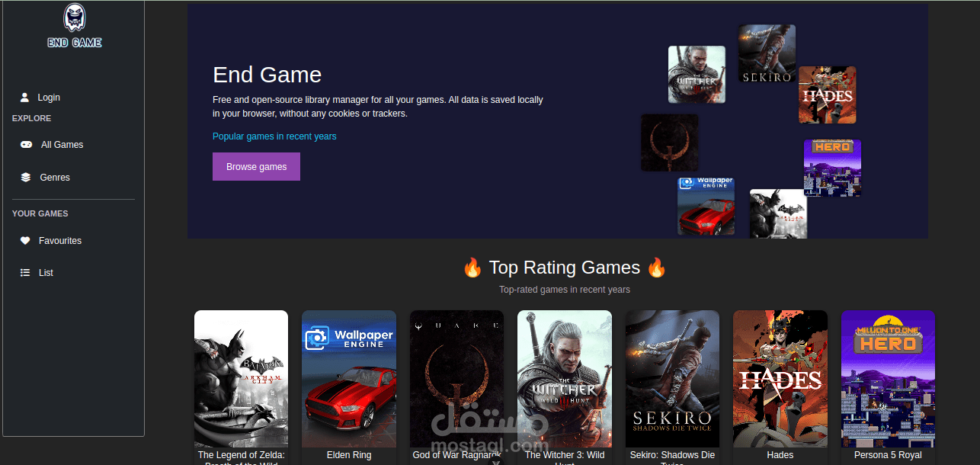The image size is (980, 465).
Task: Follow the Popular games in recent years link
Action: coord(274,136)
